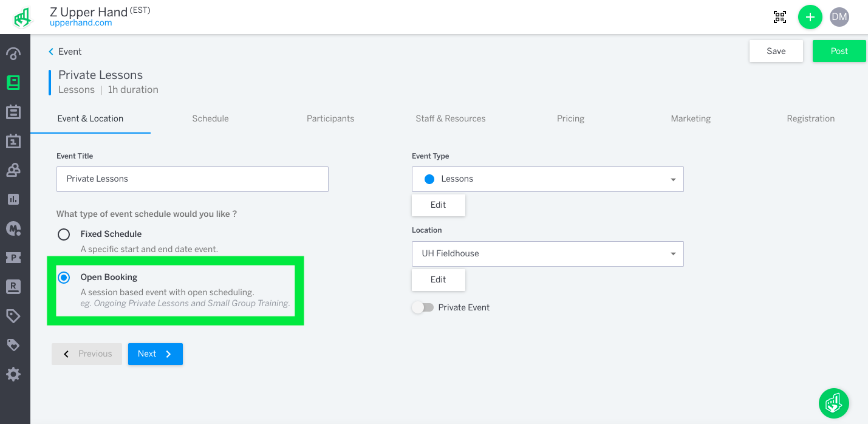Switch to the Schedule tab
The width and height of the screenshot is (868, 424).
[x=210, y=118]
